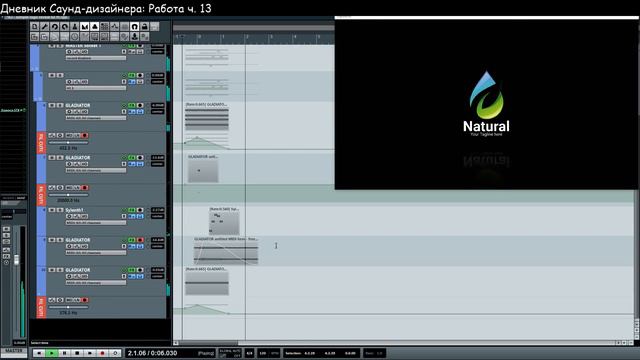Click the Sylenth1 track name
The image size is (640, 360).
(75, 210)
